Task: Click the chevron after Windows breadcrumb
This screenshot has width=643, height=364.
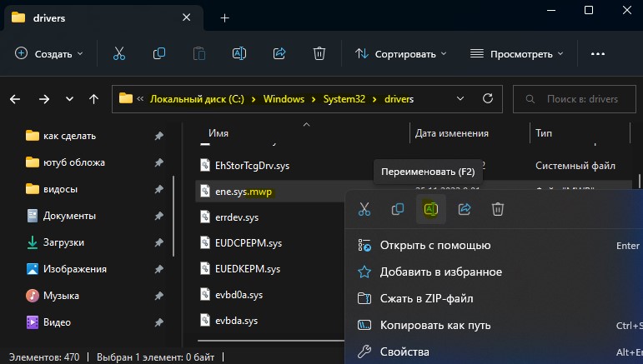Action: (314, 99)
